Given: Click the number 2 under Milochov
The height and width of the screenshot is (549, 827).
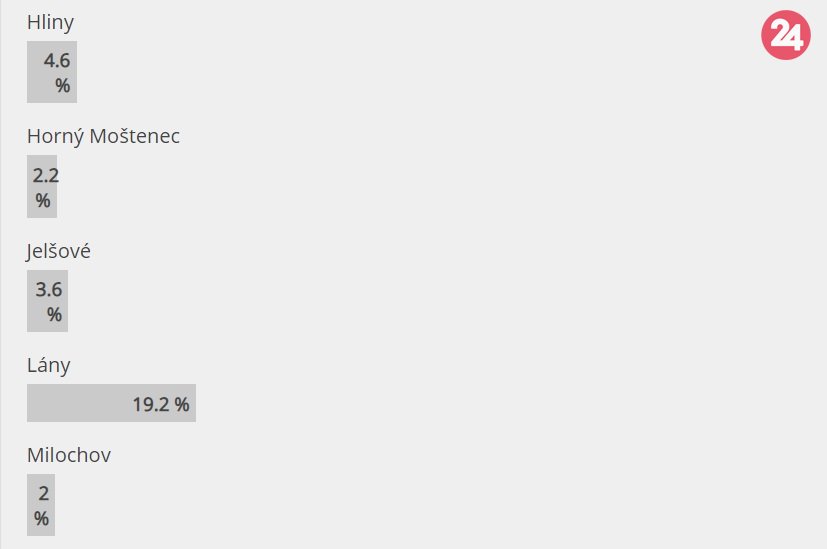Looking at the screenshot, I should [x=43, y=493].
